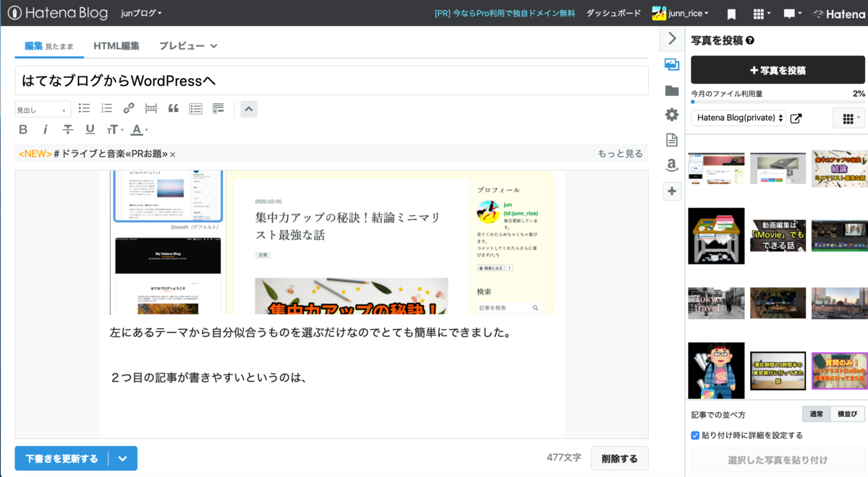
Task: Insert read-more separator icon
Action: pyautogui.click(x=151, y=108)
